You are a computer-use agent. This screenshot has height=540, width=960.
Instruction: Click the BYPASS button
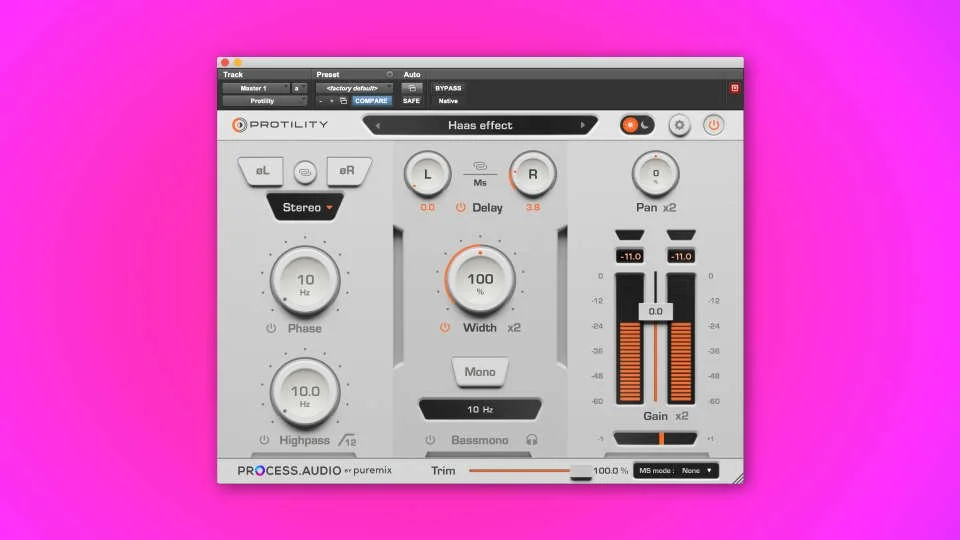click(448, 88)
